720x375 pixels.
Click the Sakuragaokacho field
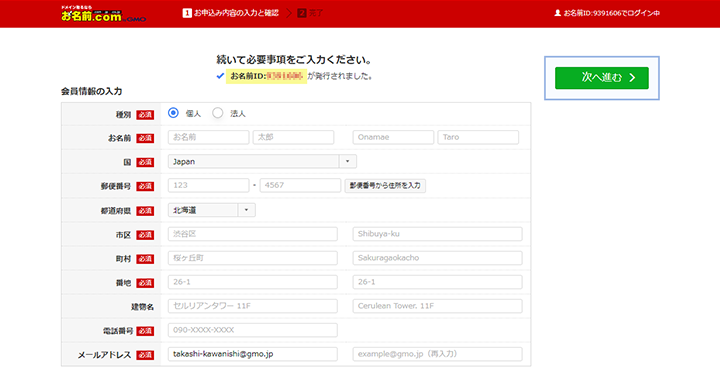pos(437,258)
